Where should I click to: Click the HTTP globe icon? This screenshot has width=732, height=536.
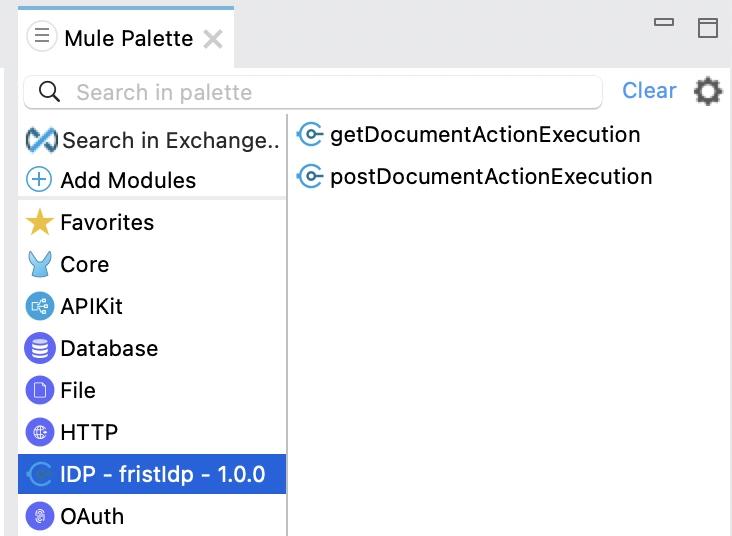tap(39, 432)
